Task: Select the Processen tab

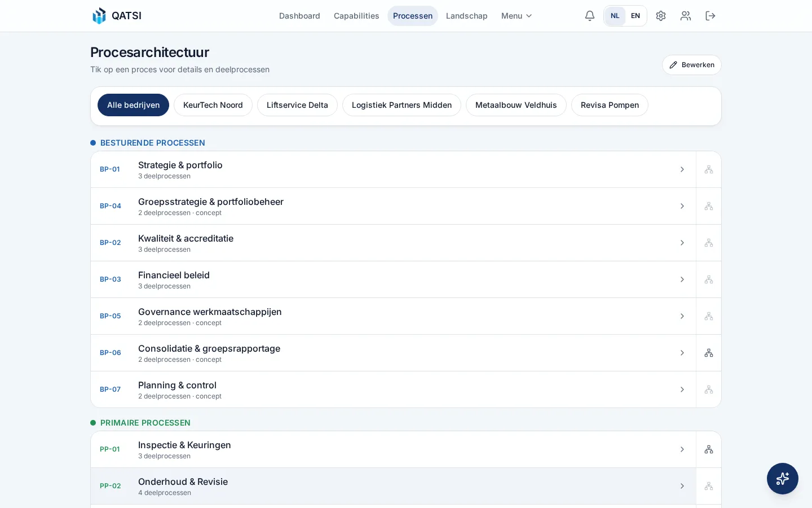Action: coord(413,16)
